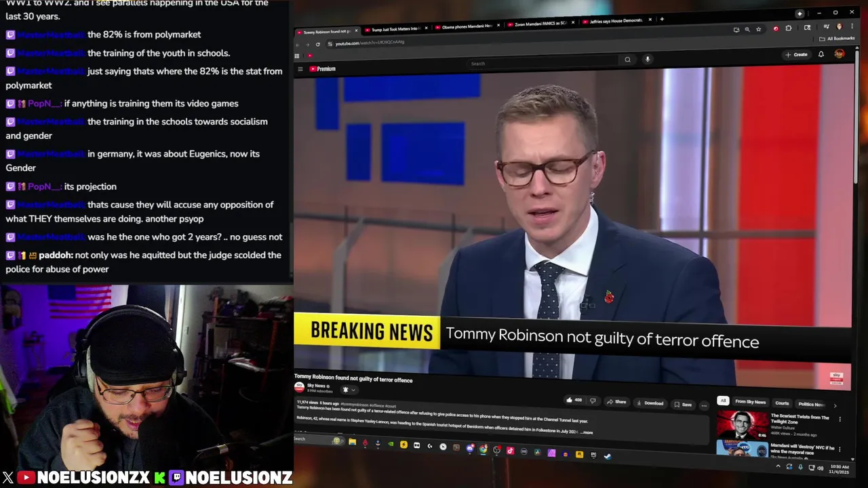Open File Explorer folder in taskbar
Viewport: 868px width, 488px height.
click(x=352, y=443)
